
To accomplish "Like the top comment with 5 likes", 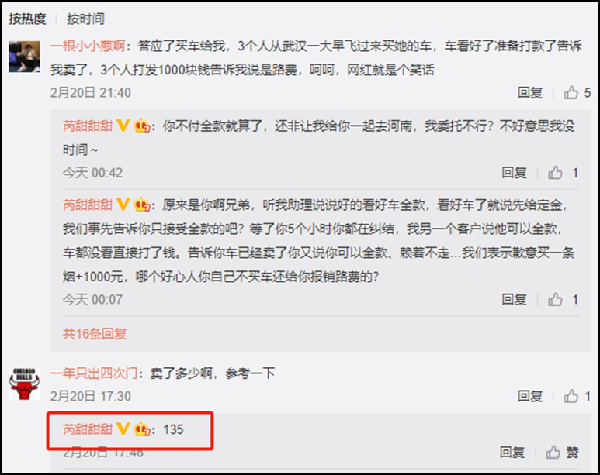I will [577, 93].
